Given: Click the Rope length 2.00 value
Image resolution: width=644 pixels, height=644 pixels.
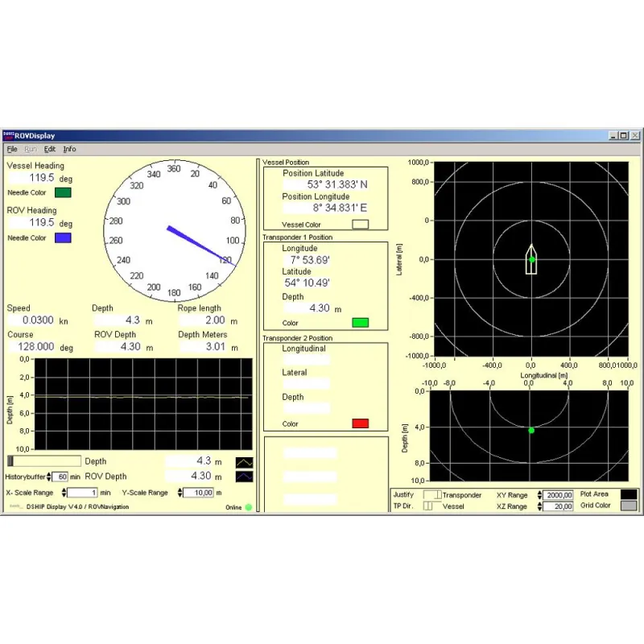Looking at the screenshot, I should tap(203, 320).
